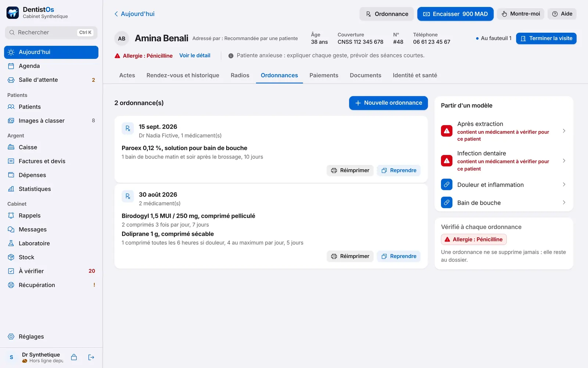Réimprimer the 15 sept. 2026 prescription
This screenshot has width=588, height=368.
click(350, 170)
